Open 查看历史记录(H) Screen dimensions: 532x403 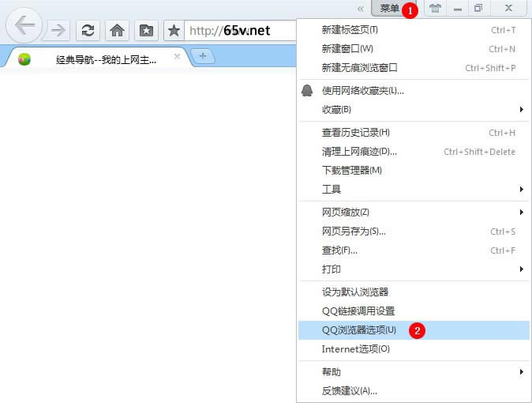tap(414, 133)
